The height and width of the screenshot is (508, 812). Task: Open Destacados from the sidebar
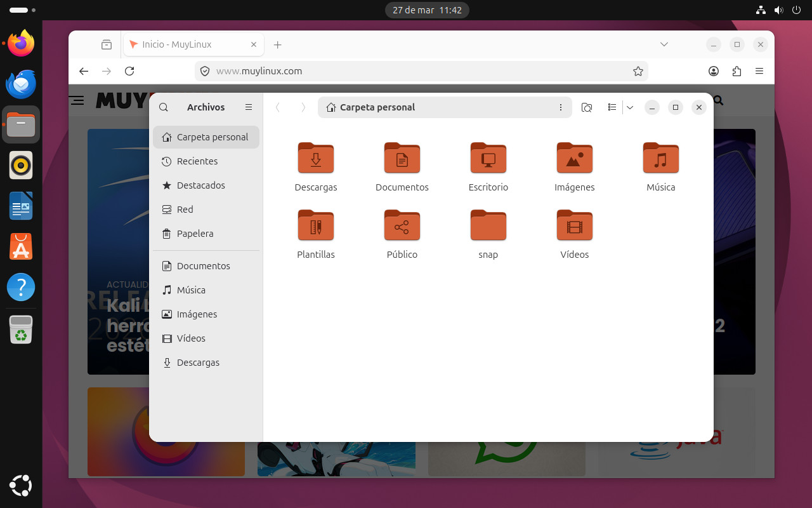click(200, 185)
